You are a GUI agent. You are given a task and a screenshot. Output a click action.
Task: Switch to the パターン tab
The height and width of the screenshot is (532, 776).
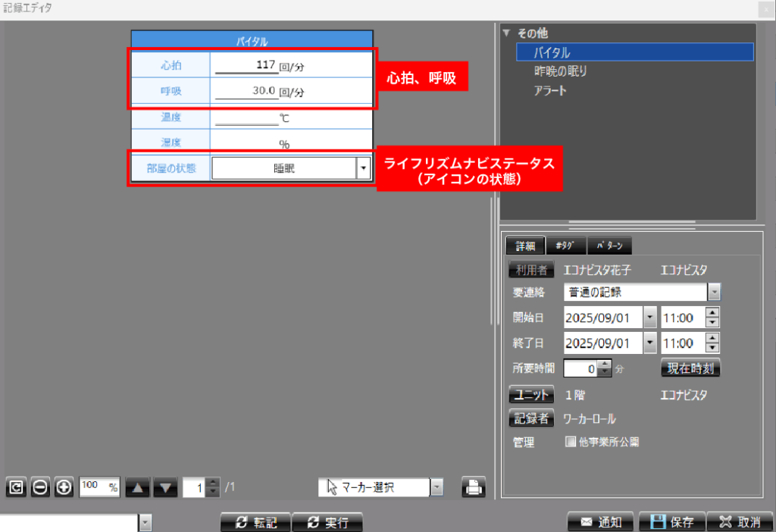(609, 246)
